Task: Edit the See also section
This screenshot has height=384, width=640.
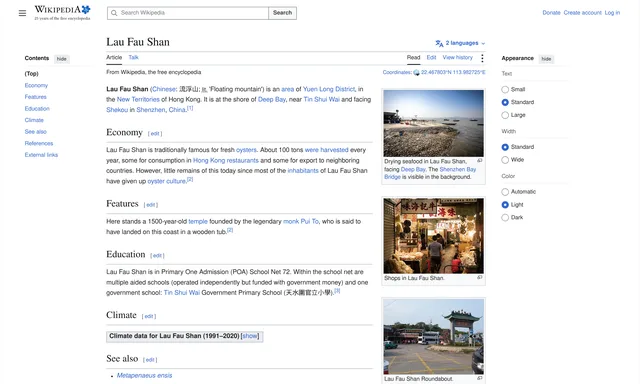Action: coord(150,360)
